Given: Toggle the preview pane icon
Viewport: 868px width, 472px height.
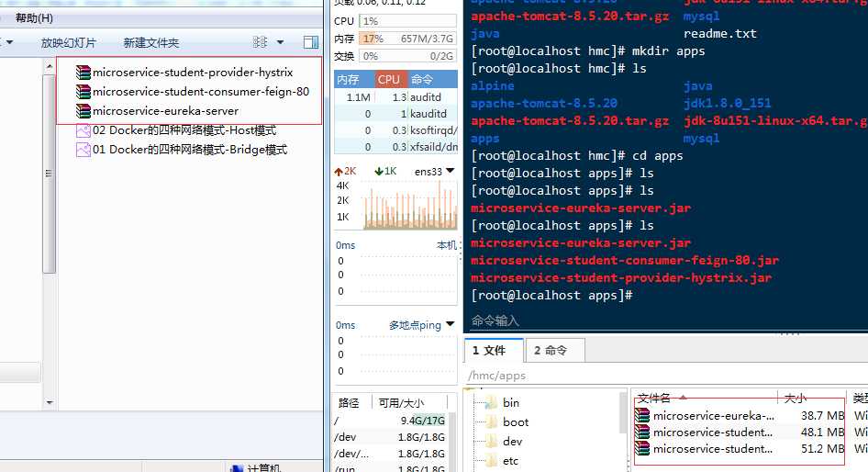Looking at the screenshot, I should [311, 42].
